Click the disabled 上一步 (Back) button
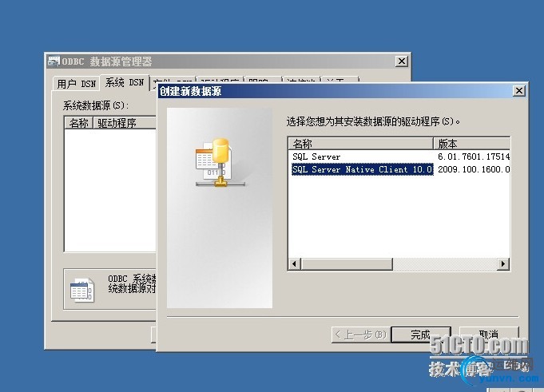544x392 pixels. click(x=360, y=335)
